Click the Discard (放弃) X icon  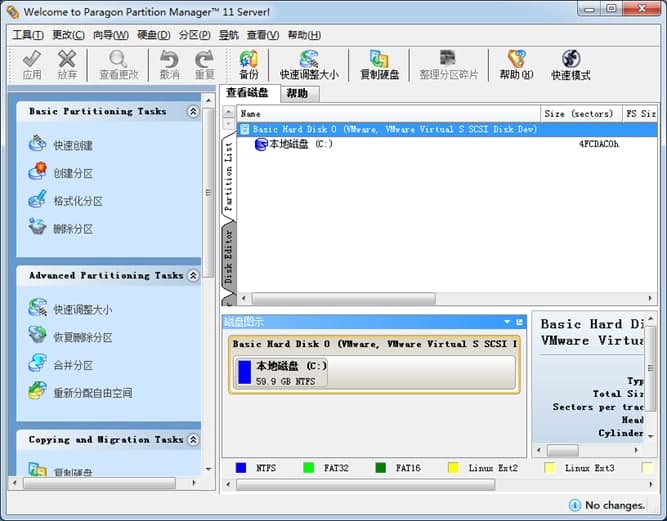pyautogui.click(x=67, y=59)
